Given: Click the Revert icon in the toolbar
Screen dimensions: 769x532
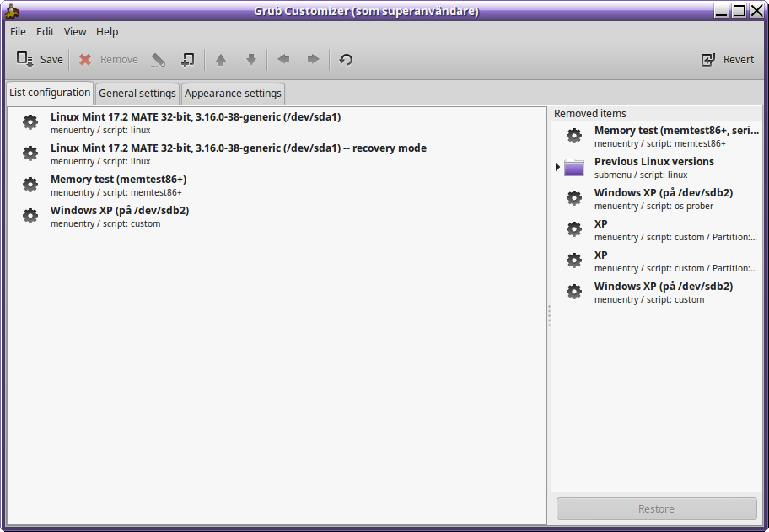Looking at the screenshot, I should pyautogui.click(x=708, y=59).
